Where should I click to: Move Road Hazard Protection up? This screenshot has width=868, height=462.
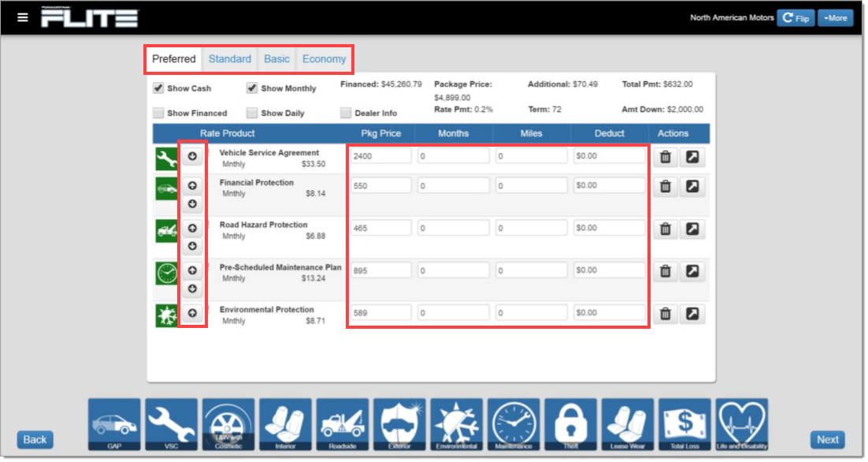[x=193, y=228]
